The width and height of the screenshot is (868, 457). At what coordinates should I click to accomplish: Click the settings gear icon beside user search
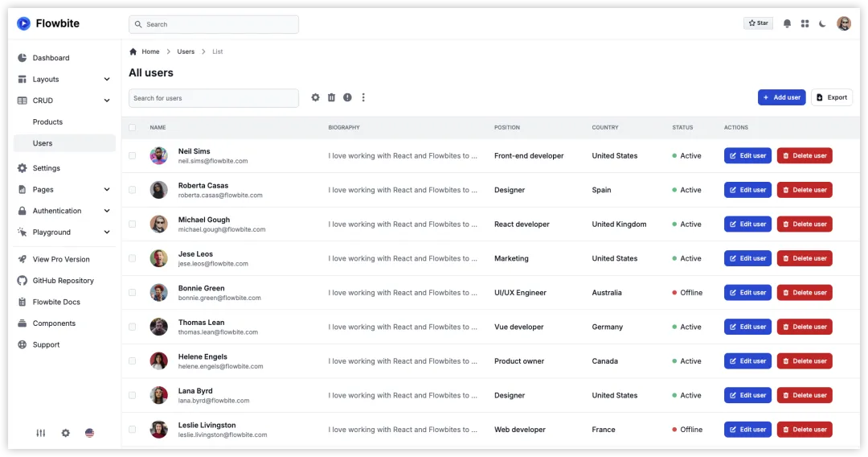(315, 97)
